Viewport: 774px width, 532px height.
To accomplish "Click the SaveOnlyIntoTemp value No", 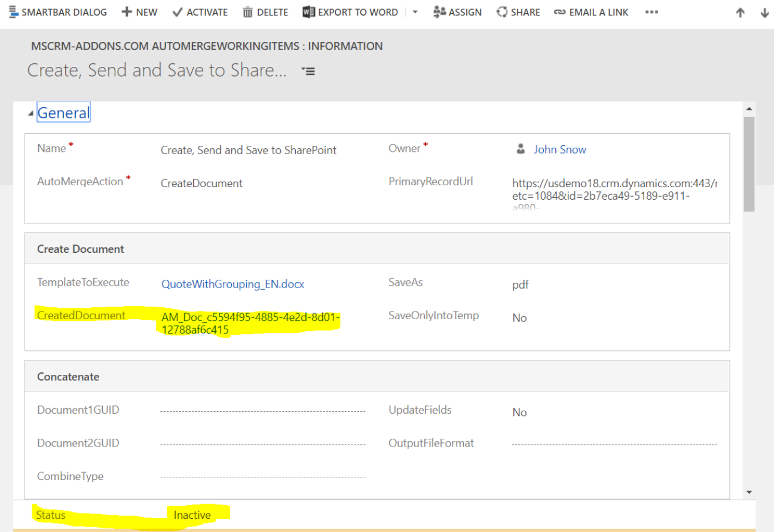I will 519,318.
